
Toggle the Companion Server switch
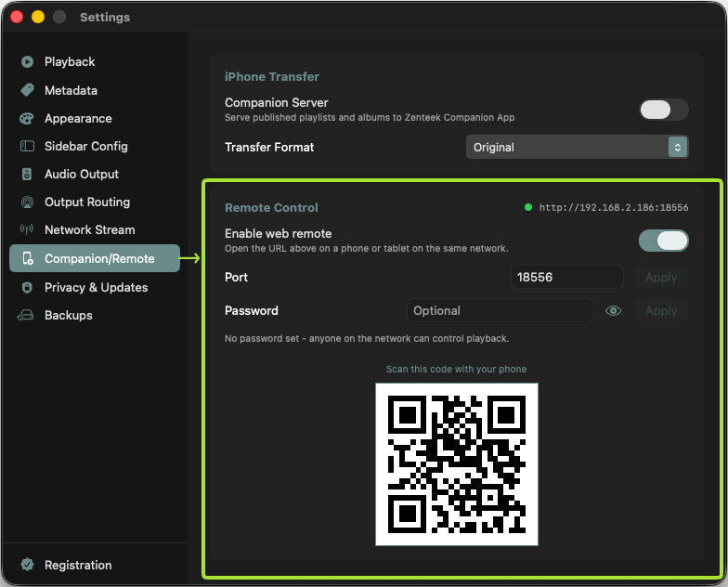pyautogui.click(x=663, y=110)
